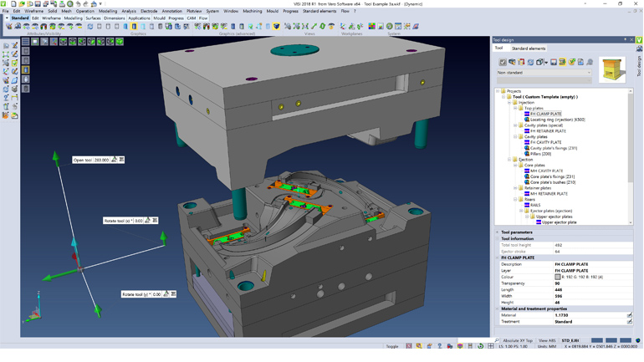Click the icon beside Rotate tool (x) field
The image size is (644, 362).
click(149, 221)
